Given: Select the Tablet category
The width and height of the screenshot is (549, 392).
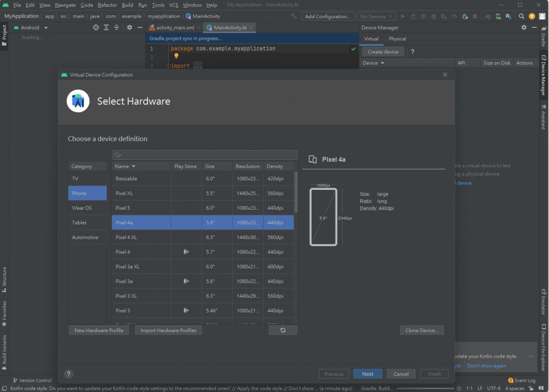Looking at the screenshot, I should coord(87,223).
